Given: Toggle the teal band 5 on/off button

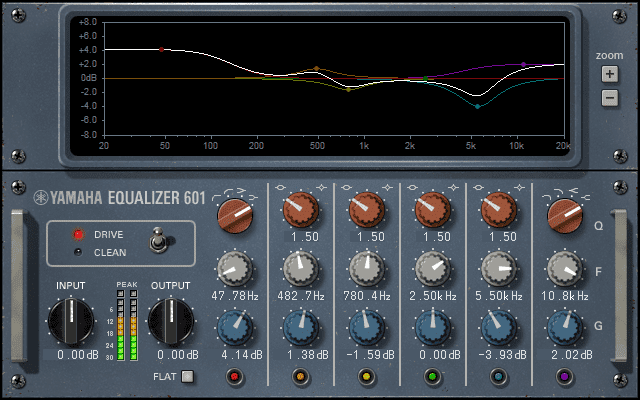Looking at the screenshot, I should (x=498, y=376).
